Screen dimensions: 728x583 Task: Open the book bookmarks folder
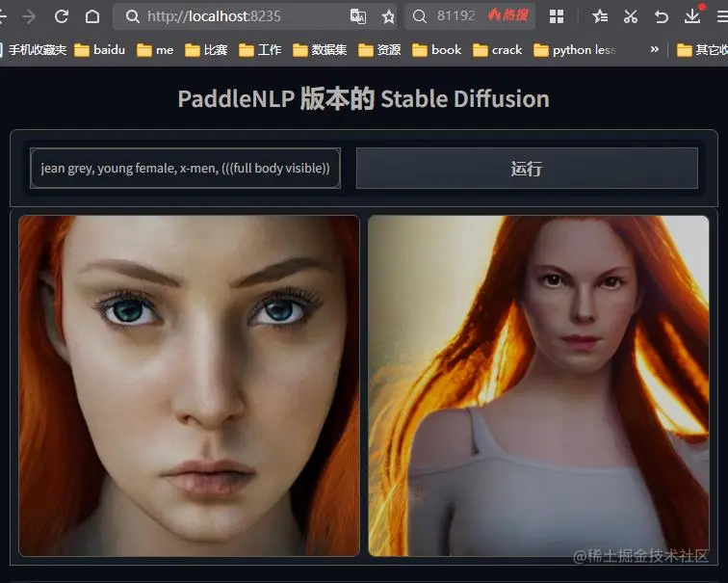(437, 50)
